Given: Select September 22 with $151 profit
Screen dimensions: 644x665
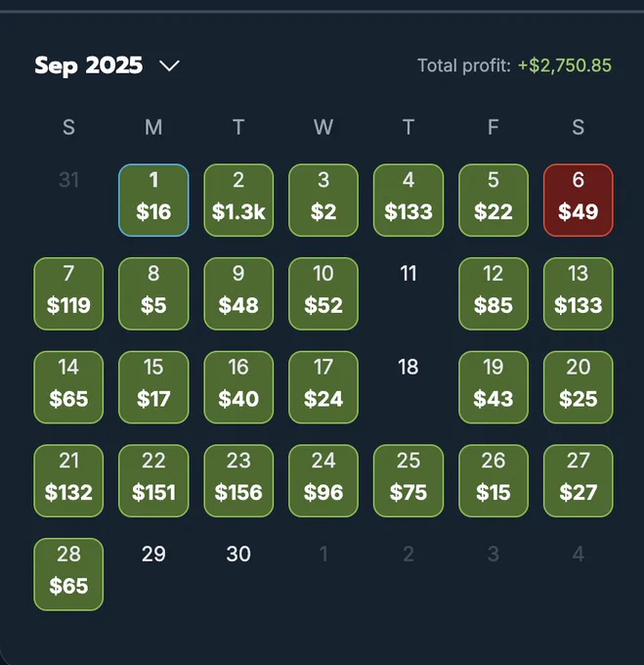Looking at the screenshot, I should (x=153, y=481).
